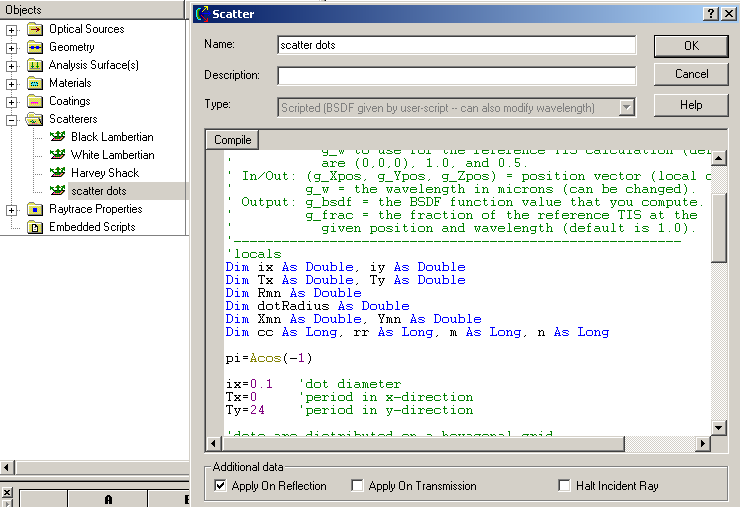Viewport: 740px width, 507px height.
Task: Click the Embedded Scripts icon
Action: (35, 227)
